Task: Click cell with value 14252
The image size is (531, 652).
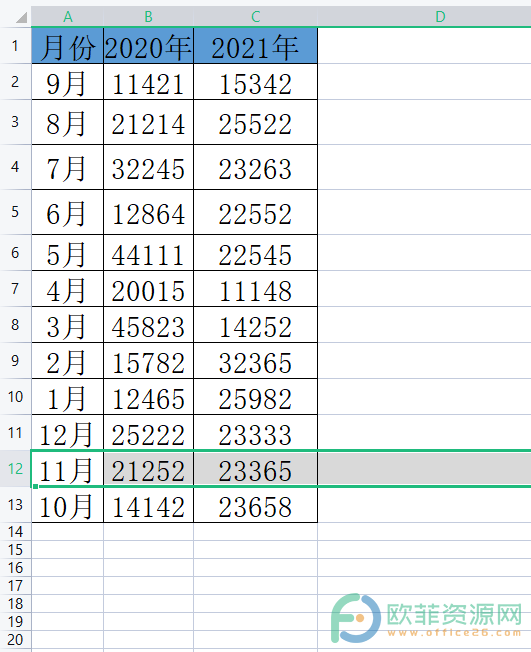Action: click(x=255, y=325)
